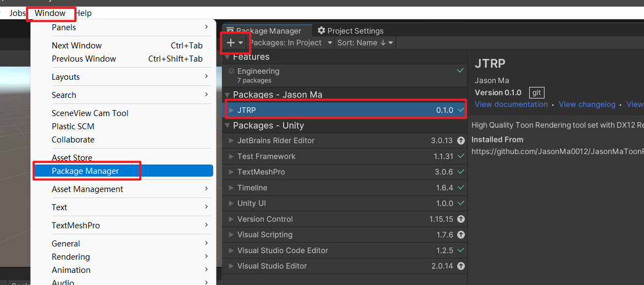Click Visual Studio Code Editor checkmark
The height and width of the screenshot is (285, 644).
tap(461, 250)
